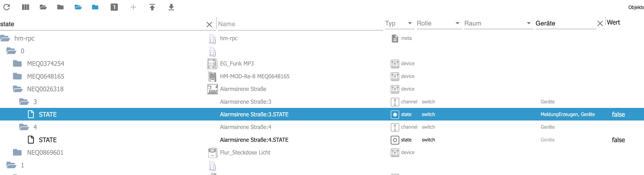
Task: Click the download objects arrow icon
Action: click(171, 7)
